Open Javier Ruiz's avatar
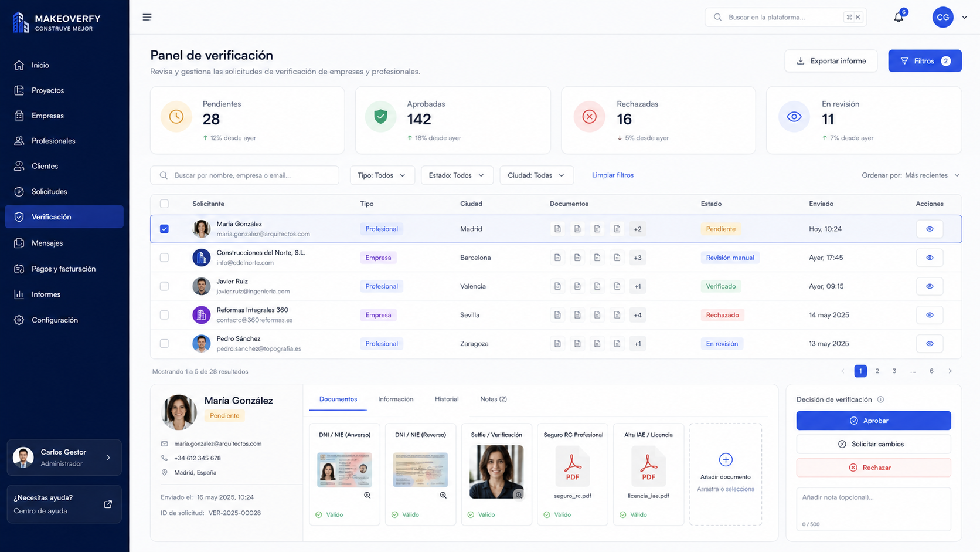Viewport: 980px width, 552px height. tap(202, 286)
